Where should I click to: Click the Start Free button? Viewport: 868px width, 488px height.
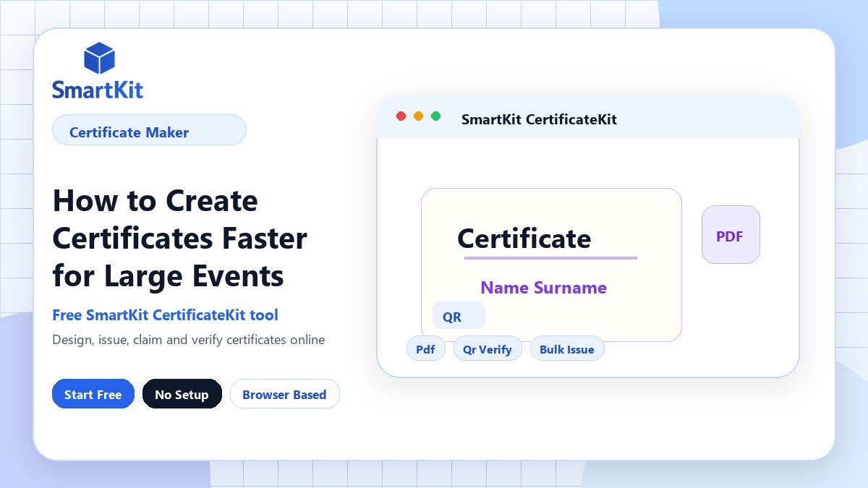coord(93,394)
